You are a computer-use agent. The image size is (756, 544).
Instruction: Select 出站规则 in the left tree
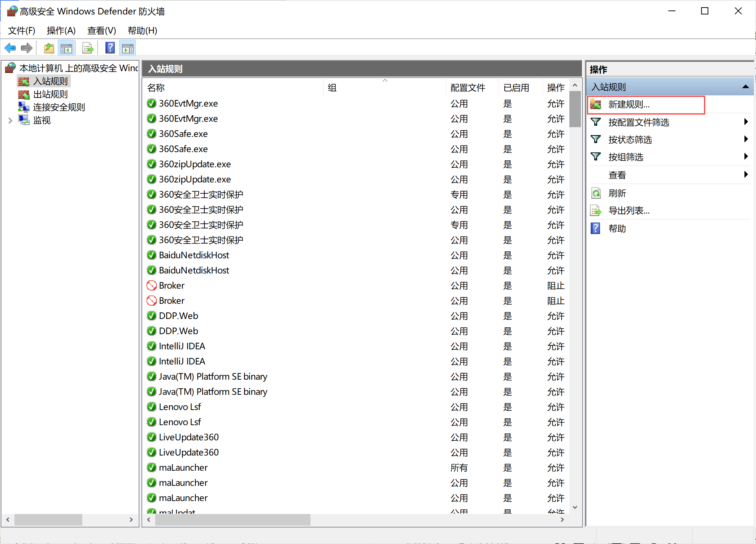coord(50,94)
